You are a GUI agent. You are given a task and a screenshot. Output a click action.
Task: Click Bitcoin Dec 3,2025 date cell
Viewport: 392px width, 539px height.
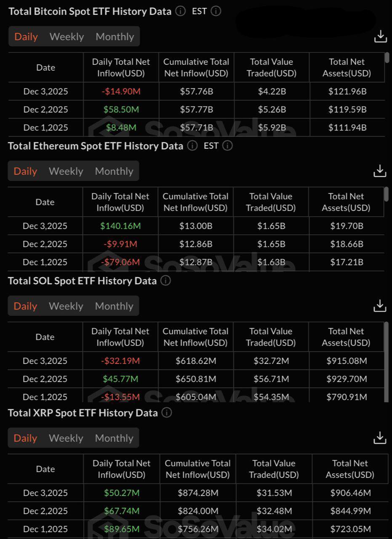(45, 91)
